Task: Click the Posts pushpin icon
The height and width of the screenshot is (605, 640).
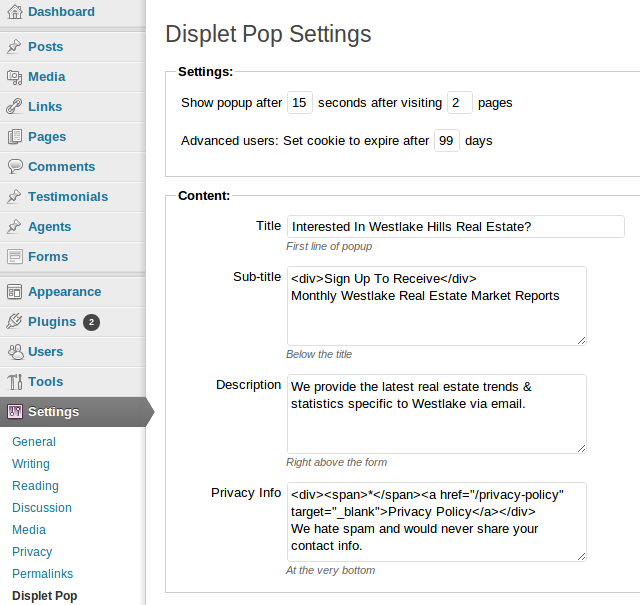Action: click(x=14, y=47)
